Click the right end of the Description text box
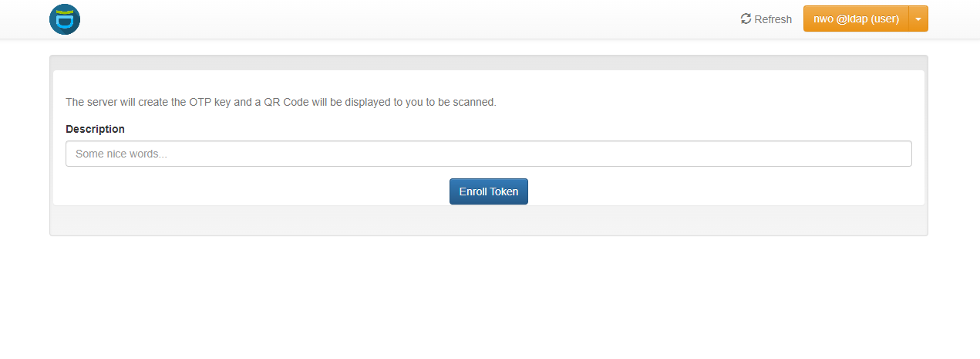 tap(898, 154)
